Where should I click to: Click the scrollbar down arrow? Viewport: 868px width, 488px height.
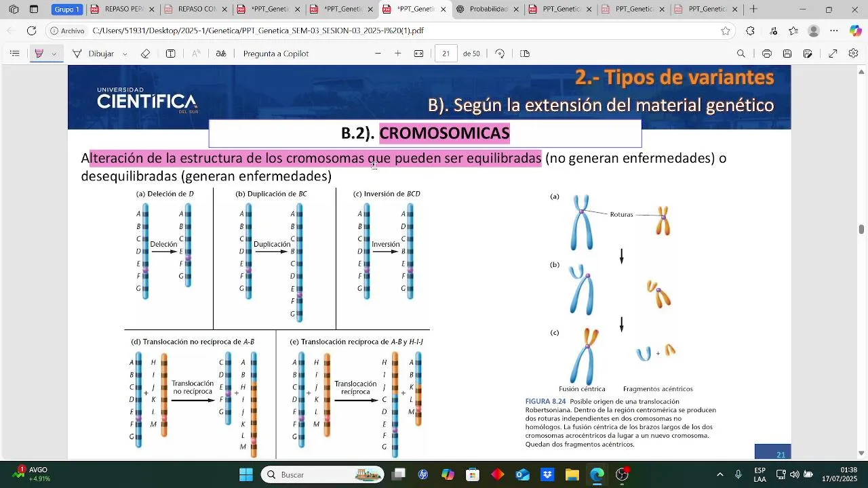(862, 453)
